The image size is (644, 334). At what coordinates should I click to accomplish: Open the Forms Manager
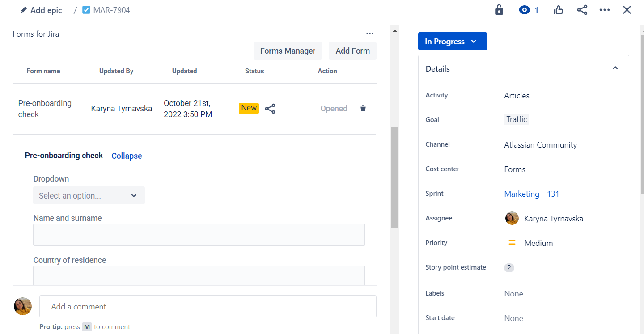288,51
